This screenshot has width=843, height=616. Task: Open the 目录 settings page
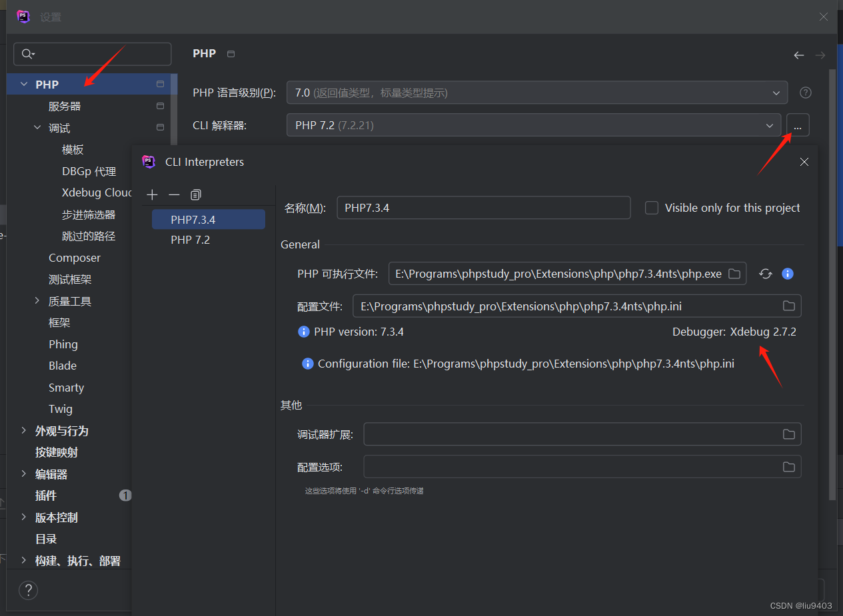pos(46,539)
